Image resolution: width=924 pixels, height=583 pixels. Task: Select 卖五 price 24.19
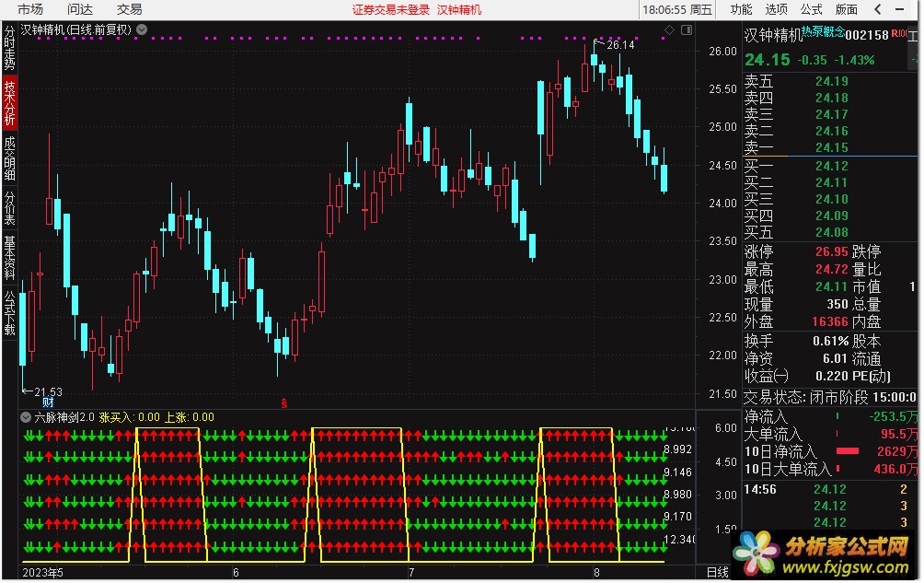click(x=831, y=81)
